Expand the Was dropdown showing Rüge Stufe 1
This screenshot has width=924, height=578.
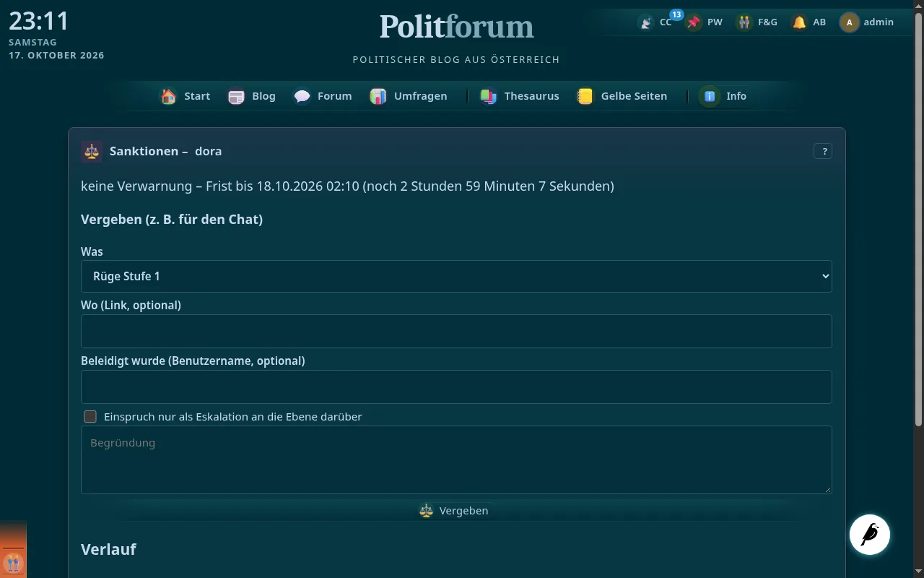tap(456, 276)
